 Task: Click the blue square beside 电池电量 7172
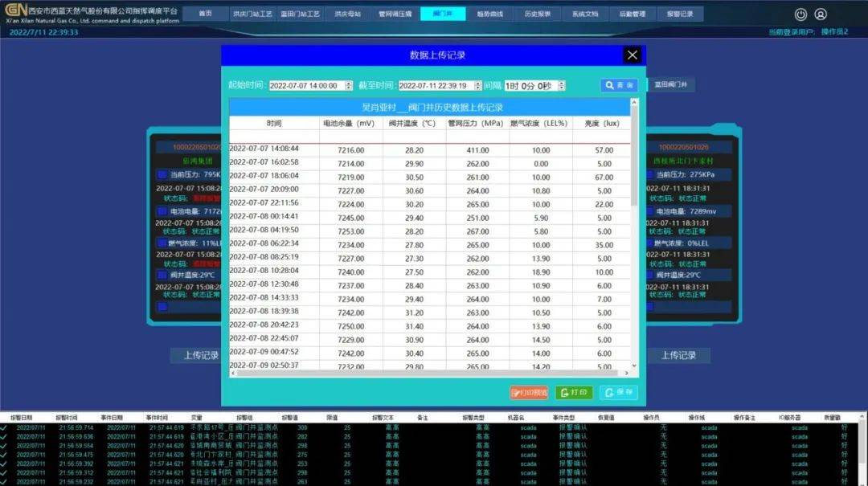162,211
